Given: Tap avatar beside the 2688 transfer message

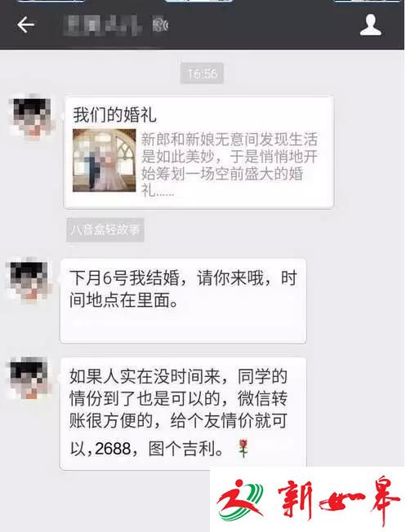Looking at the screenshot, I should [x=30, y=379].
